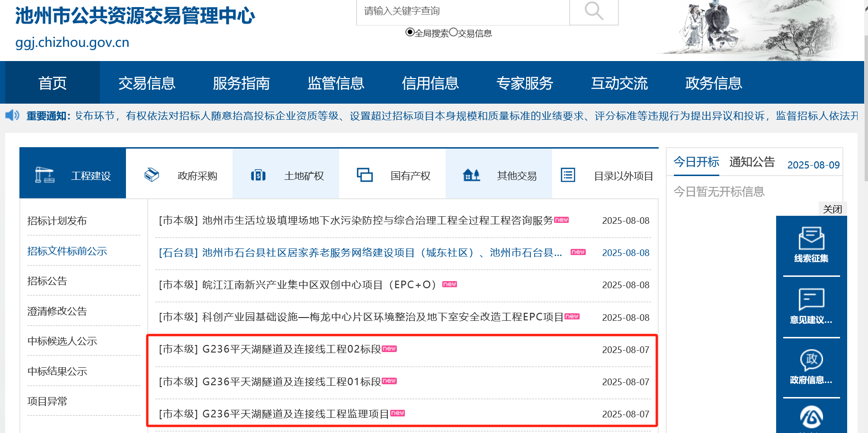Screen dimensions: 868x433
Task: Select the 其他交易 category tab
Action: 499,173
